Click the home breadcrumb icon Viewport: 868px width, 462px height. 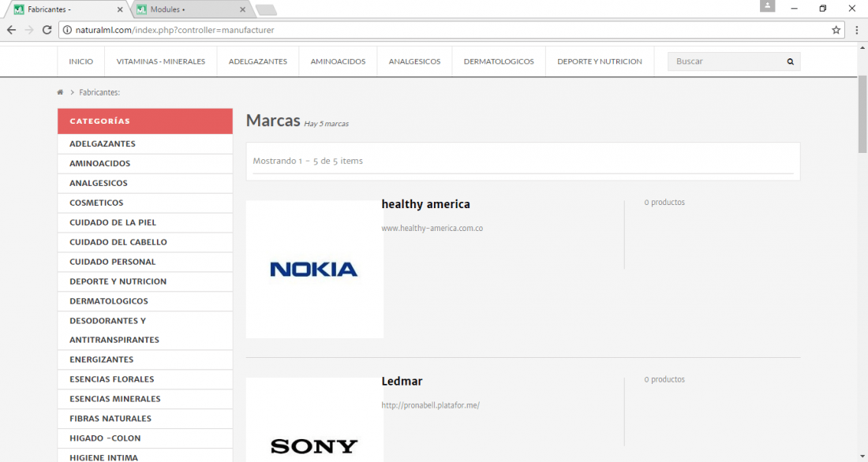point(60,92)
